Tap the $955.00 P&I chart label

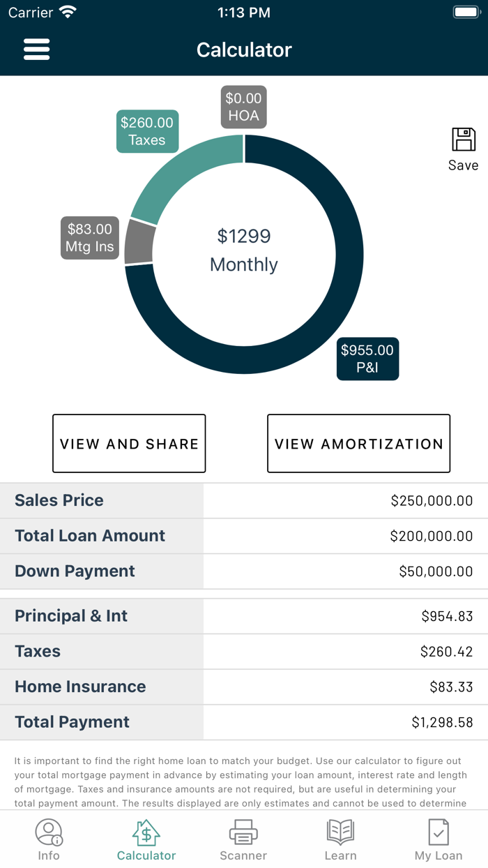367,359
